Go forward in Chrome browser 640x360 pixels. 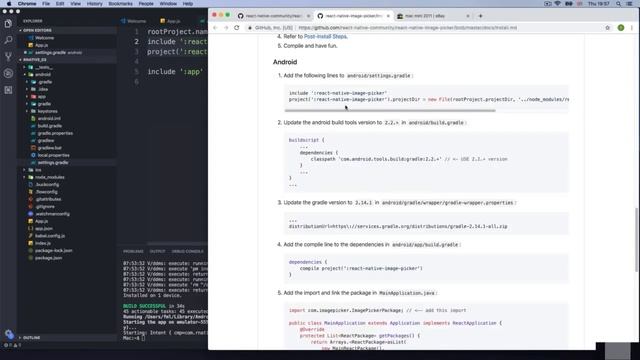(226, 28)
